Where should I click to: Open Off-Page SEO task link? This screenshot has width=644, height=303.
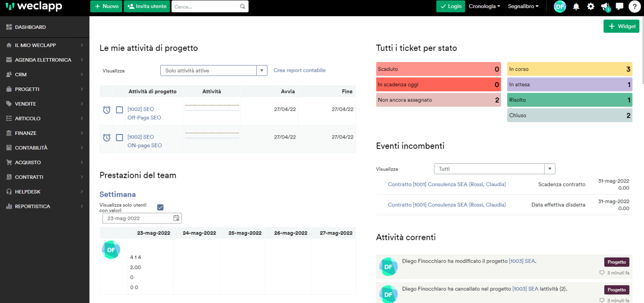coord(144,118)
